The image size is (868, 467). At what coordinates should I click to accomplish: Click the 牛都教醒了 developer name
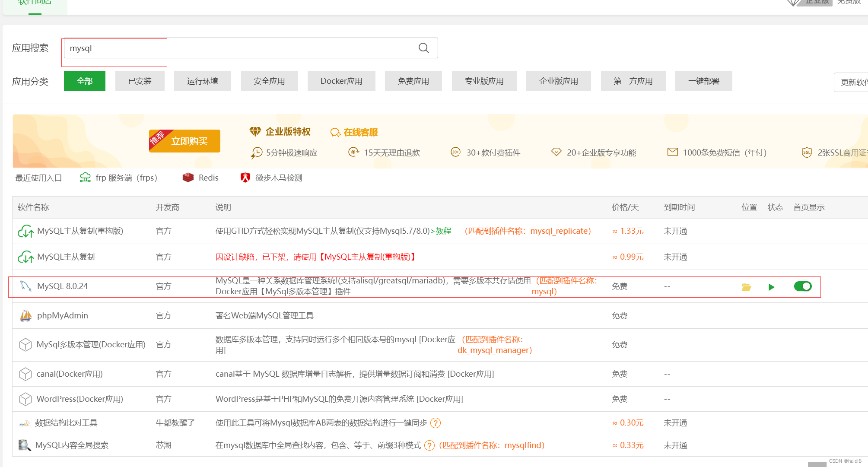coord(175,423)
